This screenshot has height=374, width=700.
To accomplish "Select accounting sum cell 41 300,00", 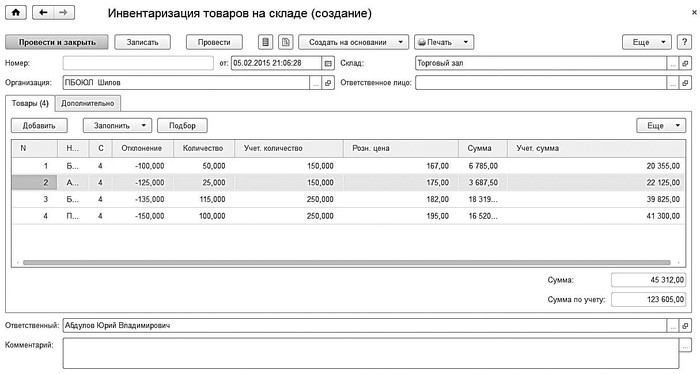I will (x=596, y=216).
